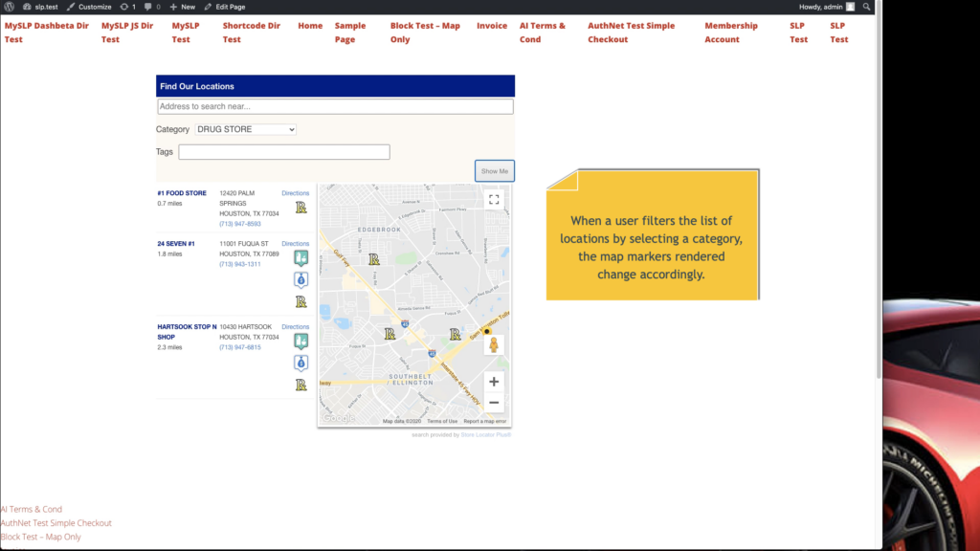980x551 pixels.
Task: Click the Show Me button
Action: (x=495, y=171)
